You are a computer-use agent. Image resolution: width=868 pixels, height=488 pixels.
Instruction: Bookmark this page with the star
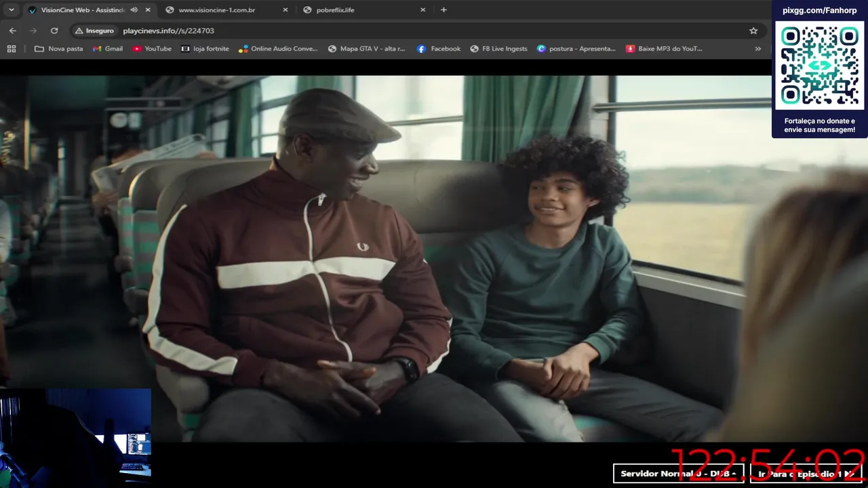click(753, 30)
